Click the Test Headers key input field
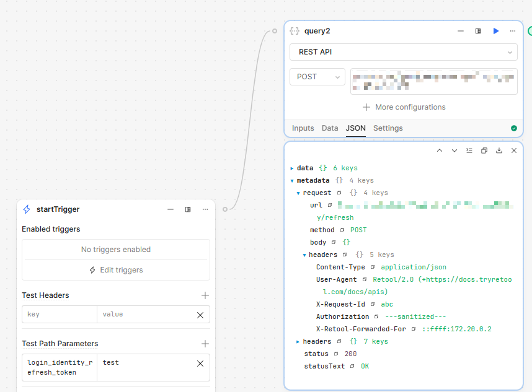This screenshot has height=392, width=532. (x=60, y=315)
